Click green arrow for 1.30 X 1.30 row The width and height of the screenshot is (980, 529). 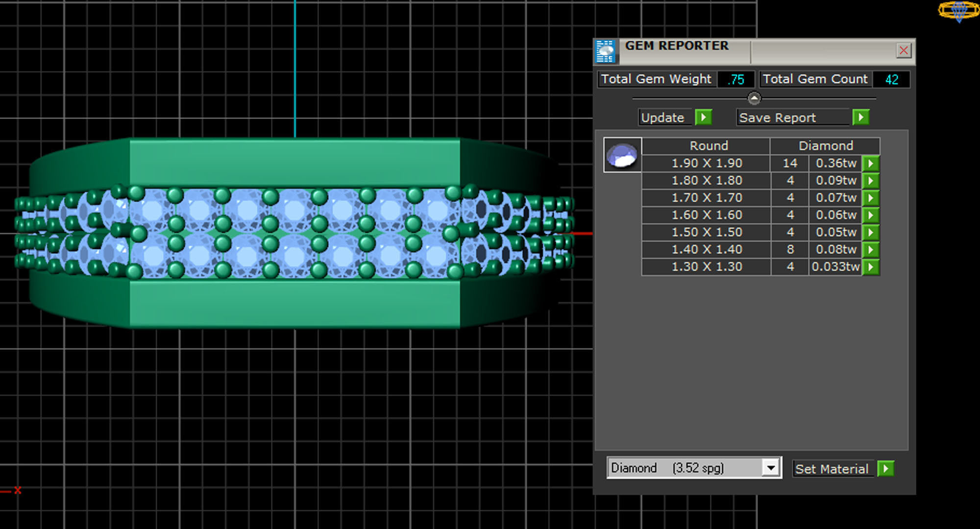click(871, 267)
